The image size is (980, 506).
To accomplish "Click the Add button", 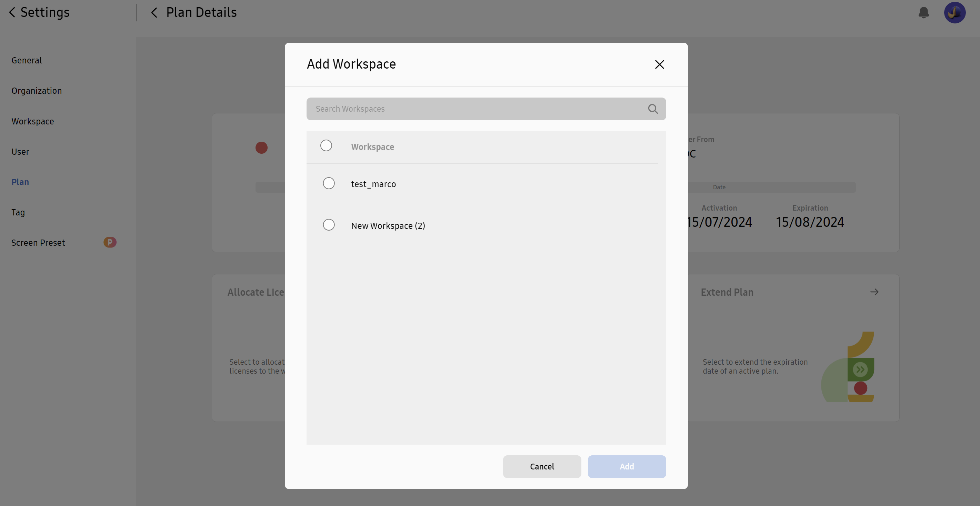I will coord(627,466).
